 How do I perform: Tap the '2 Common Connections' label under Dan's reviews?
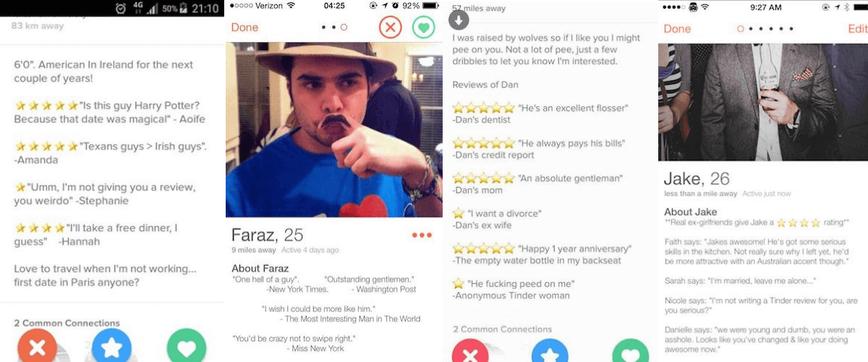pyautogui.click(x=503, y=329)
